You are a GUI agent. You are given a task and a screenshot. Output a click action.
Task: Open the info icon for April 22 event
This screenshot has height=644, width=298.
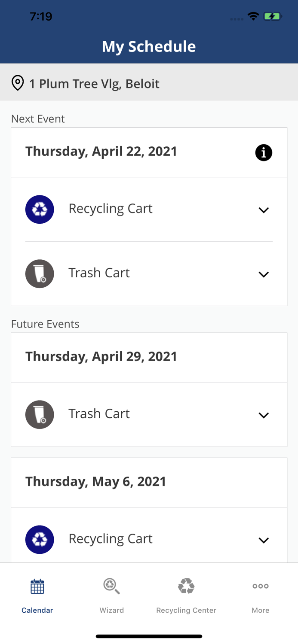pyautogui.click(x=264, y=152)
